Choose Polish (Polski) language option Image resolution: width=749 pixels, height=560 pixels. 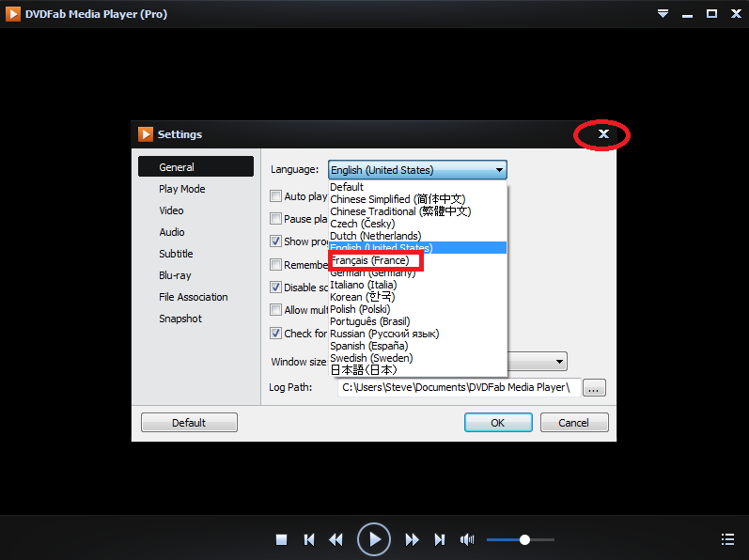(417, 309)
